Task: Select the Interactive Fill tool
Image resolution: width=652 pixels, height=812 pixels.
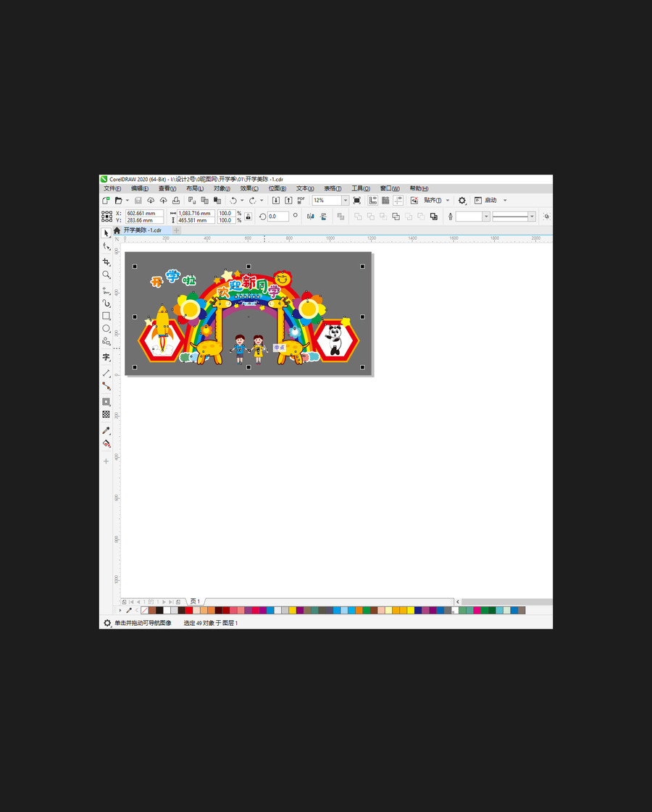Action: tap(106, 443)
